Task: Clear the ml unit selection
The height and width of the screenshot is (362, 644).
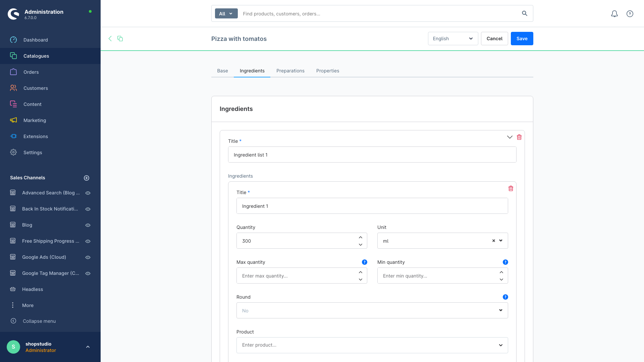Action: coord(494,241)
